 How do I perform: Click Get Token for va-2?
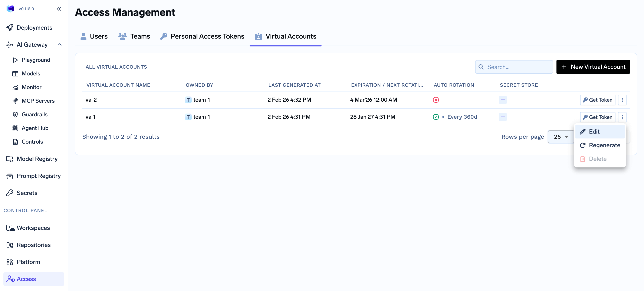point(598,100)
